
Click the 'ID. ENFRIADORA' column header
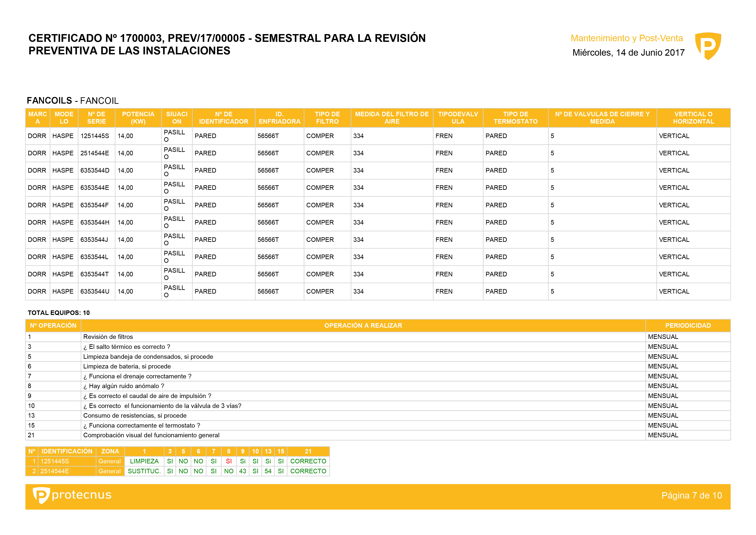(280, 118)
